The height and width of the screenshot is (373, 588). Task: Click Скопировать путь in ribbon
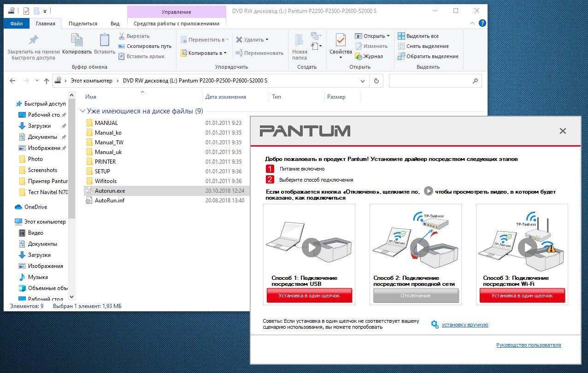(145, 46)
